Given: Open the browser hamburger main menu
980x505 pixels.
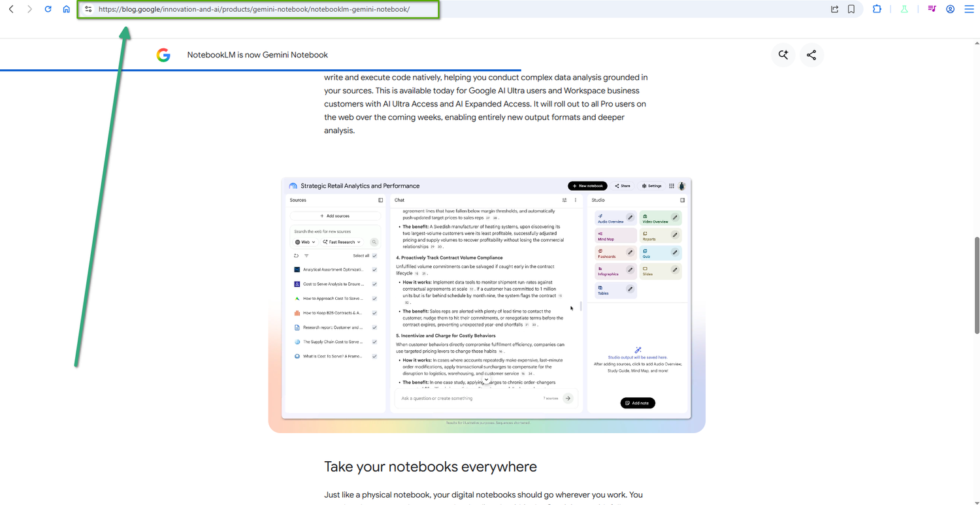Looking at the screenshot, I should 969,9.
